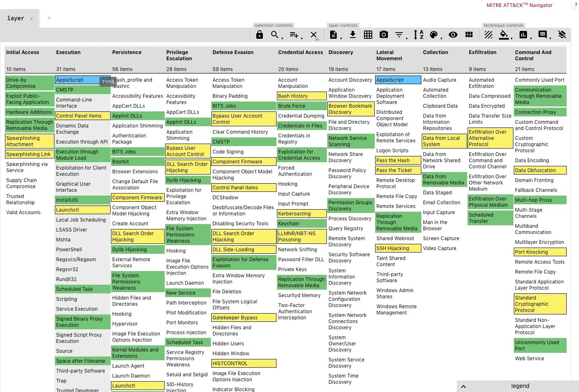Select Keychain technique
The image size is (579, 392).
click(302, 224)
